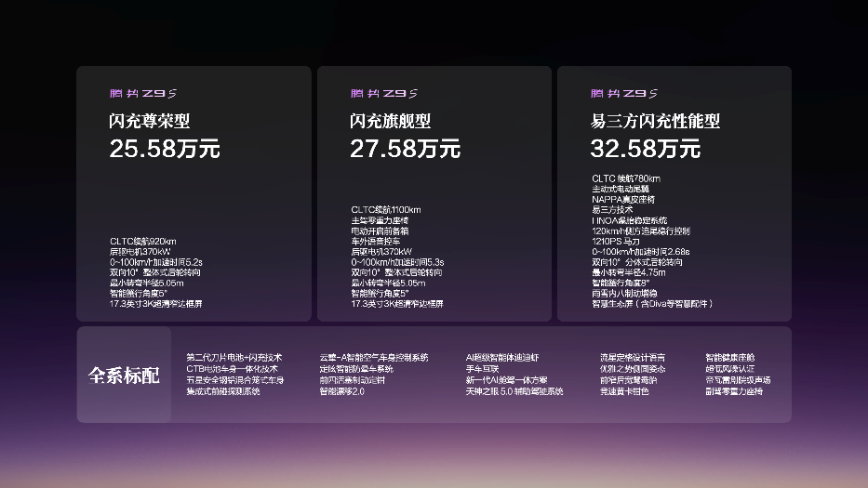Click the 智能蟹行角度8° line

tap(621, 283)
